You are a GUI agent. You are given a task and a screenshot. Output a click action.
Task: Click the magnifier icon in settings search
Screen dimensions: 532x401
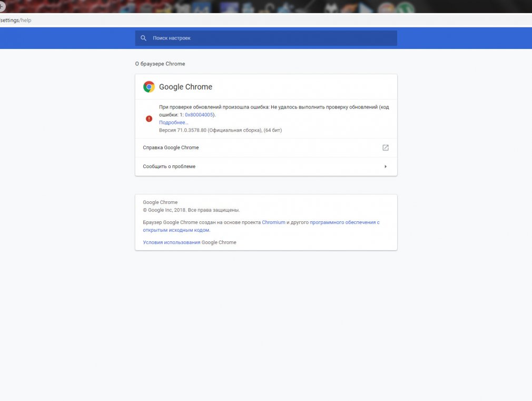143,38
